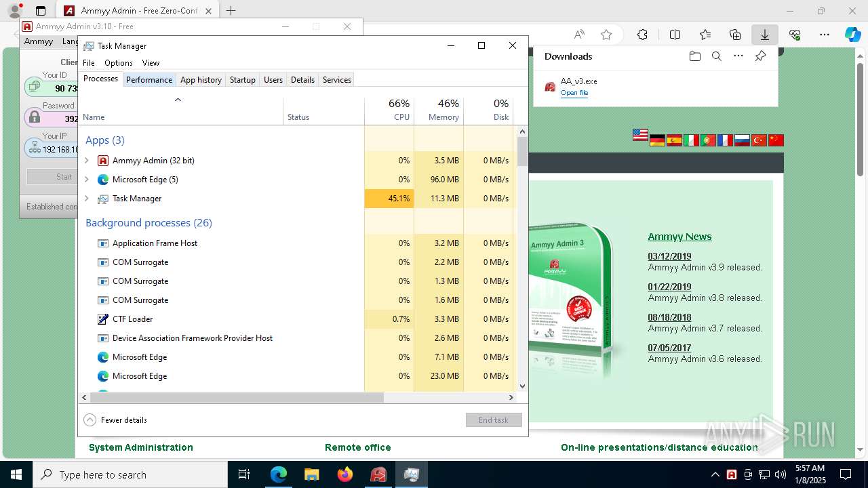The height and width of the screenshot is (488, 868).
Task: Select Spanish flag language
Action: click(x=674, y=140)
